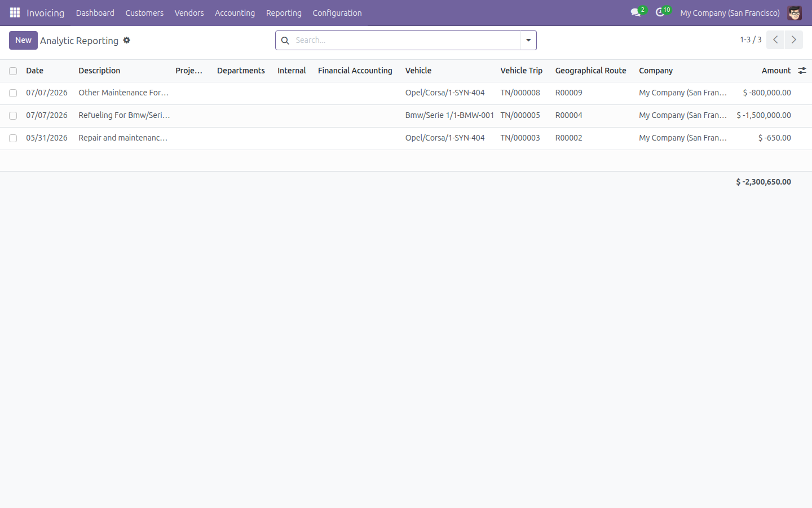This screenshot has width=812, height=508.
Task: Open the activities clock icon
Action: (660, 12)
